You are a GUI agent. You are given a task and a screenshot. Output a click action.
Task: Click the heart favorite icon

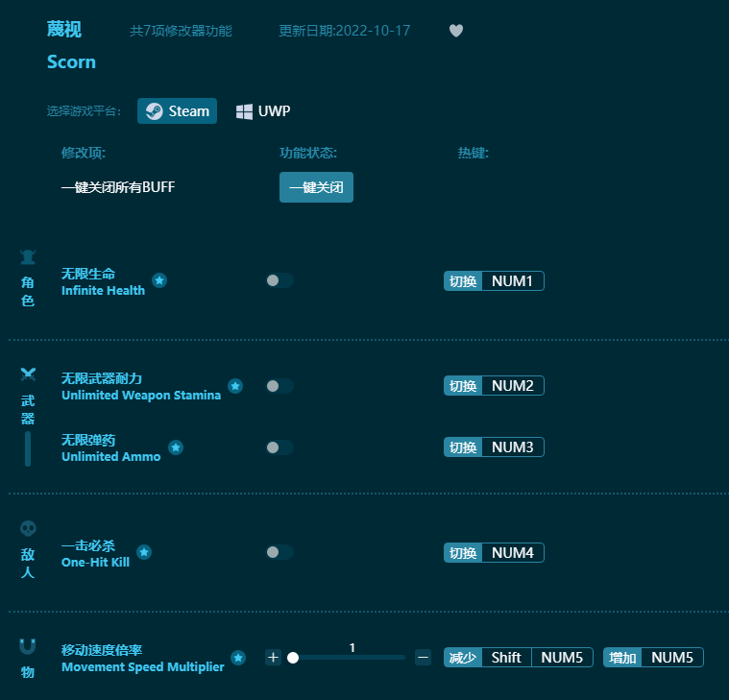click(x=456, y=31)
